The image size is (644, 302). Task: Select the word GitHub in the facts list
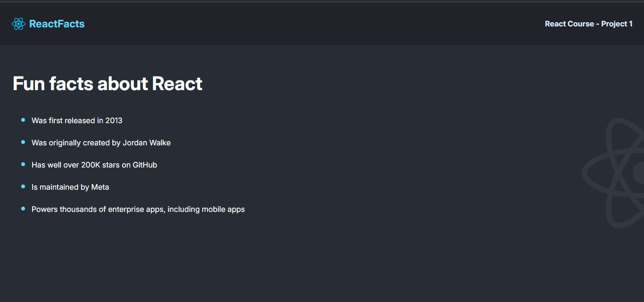(145, 165)
